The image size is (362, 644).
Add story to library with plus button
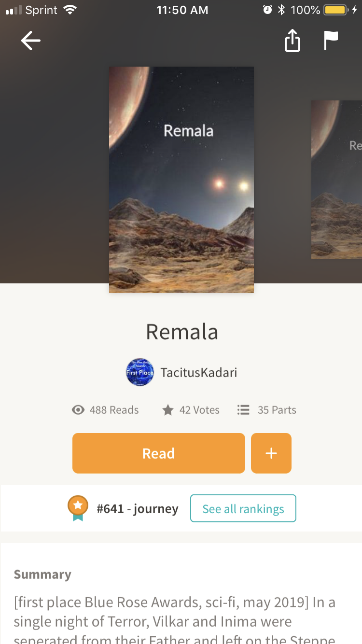pyautogui.click(x=271, y=453)
